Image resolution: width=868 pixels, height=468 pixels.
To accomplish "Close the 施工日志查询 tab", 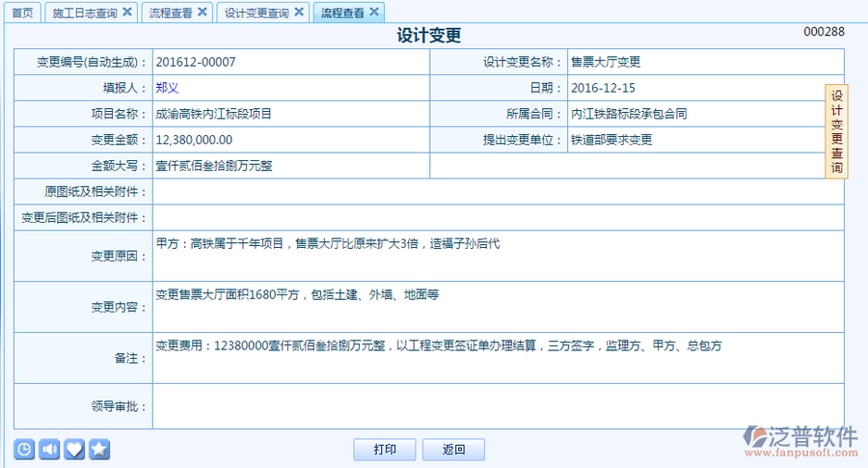I will 126,12.
